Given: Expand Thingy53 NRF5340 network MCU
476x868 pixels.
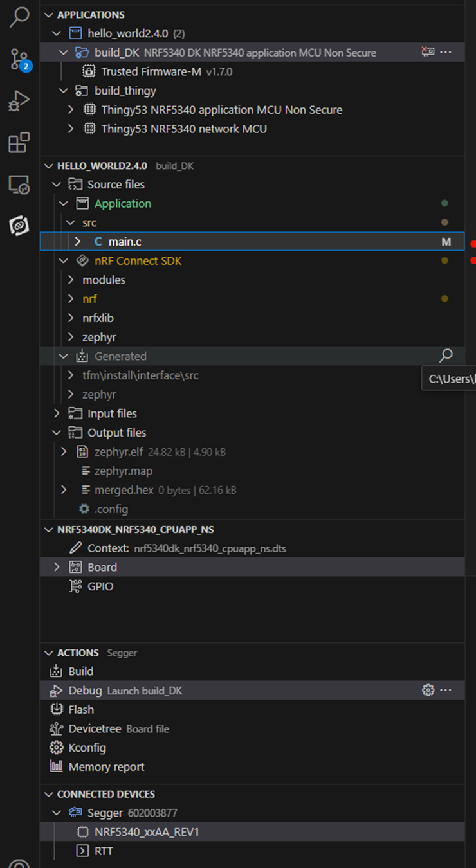Looking at the screenshot, I should [71, 129].
